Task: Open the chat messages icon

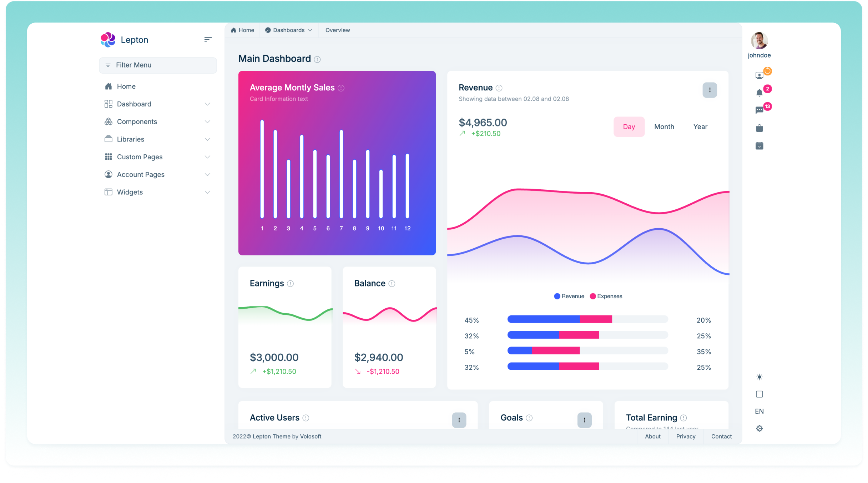Action: [759, 110]
